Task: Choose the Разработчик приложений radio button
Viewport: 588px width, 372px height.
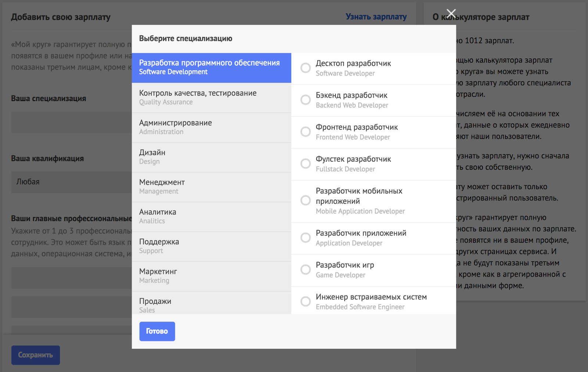Action: point(305,237)
